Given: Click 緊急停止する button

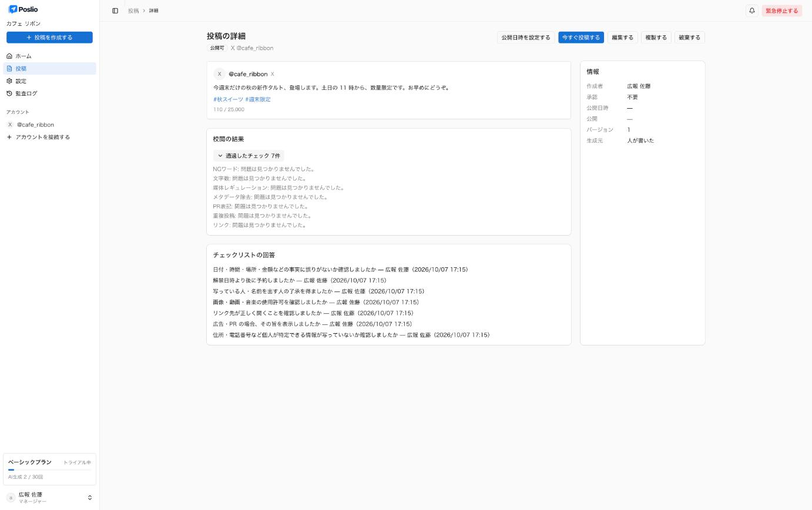Looking at the screenshot, I should point(782,11).
